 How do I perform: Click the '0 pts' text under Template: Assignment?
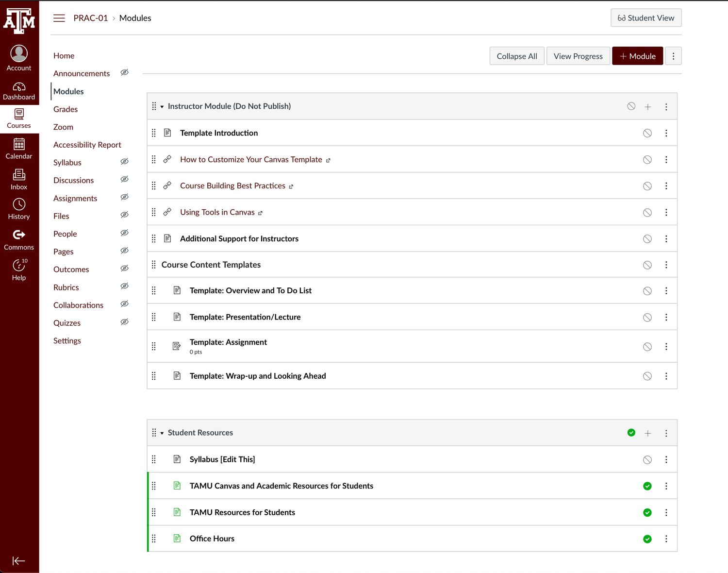tap(196, 352)
